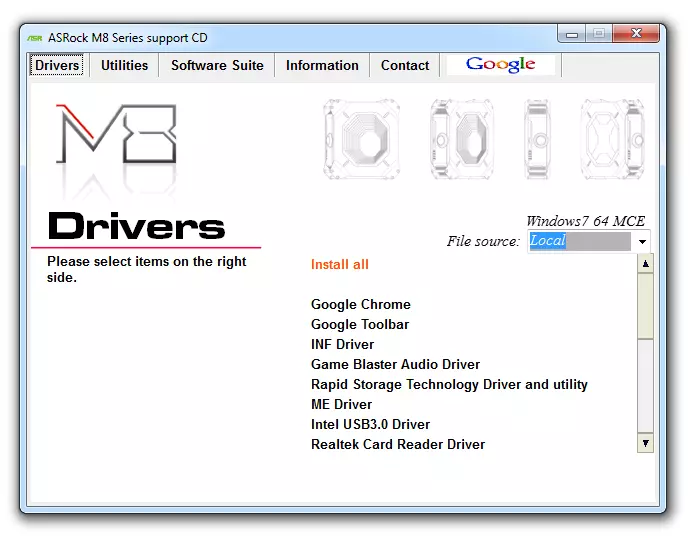Screen dimensions: 690x536
Task: Open the Contact tab
Action: point(405,65)
